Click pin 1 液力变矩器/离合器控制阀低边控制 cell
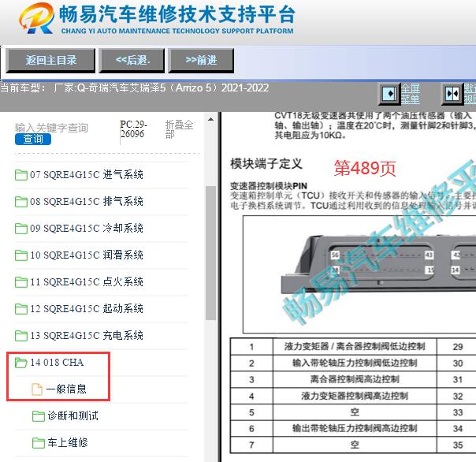Image resolution: width=476 pixels, height=462 pixels. [x=355, y=347]
